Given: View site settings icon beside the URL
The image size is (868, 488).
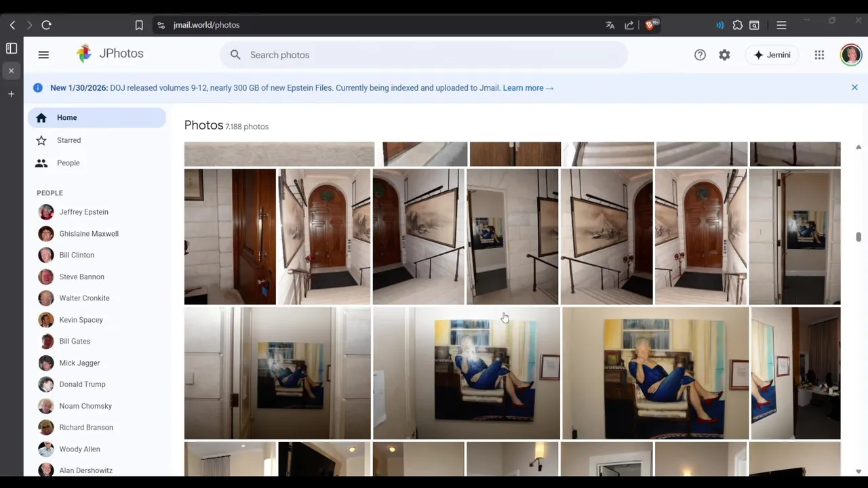Looking at the screenshot, I should coord(161,25).
